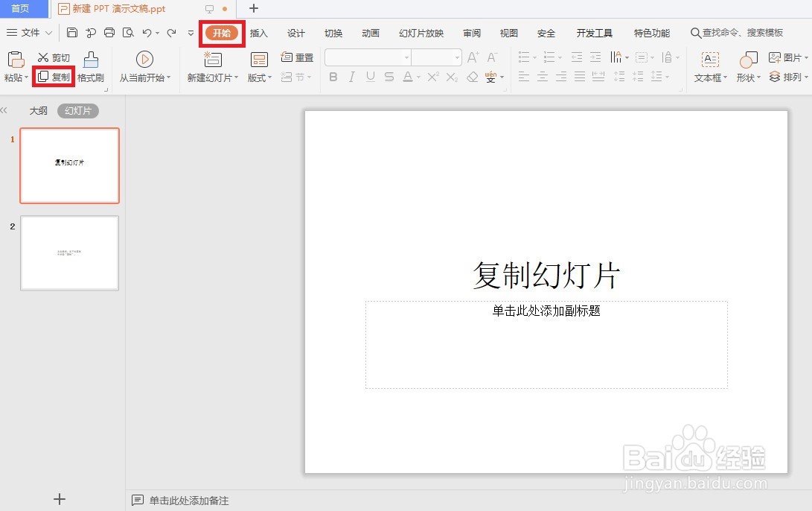
Task: Toggle Superscript X² formatting
Action: [x=433, y=77]
